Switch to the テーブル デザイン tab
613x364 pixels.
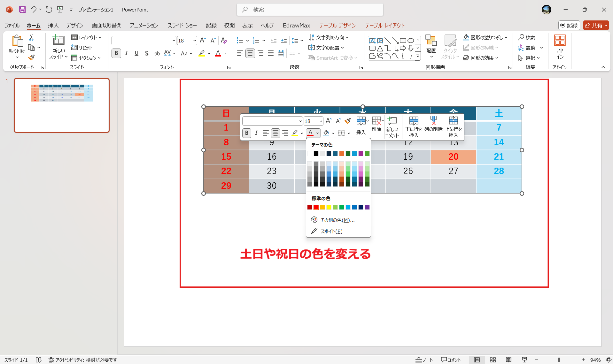[337, 25]
